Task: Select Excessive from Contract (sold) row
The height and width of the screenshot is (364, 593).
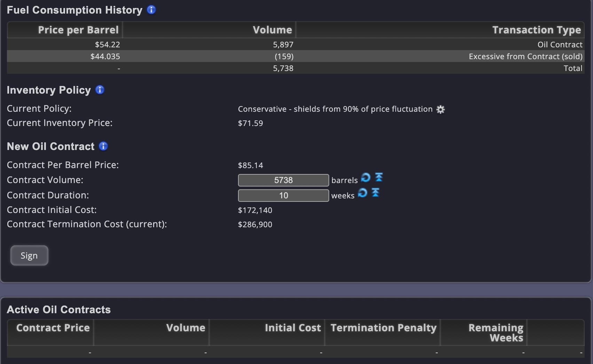Action: [x=296, y=56]
